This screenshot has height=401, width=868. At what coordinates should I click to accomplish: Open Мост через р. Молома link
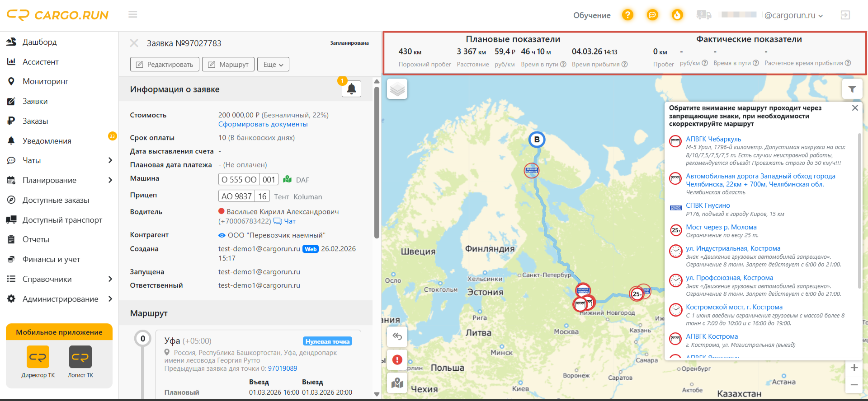click(721, 227)
